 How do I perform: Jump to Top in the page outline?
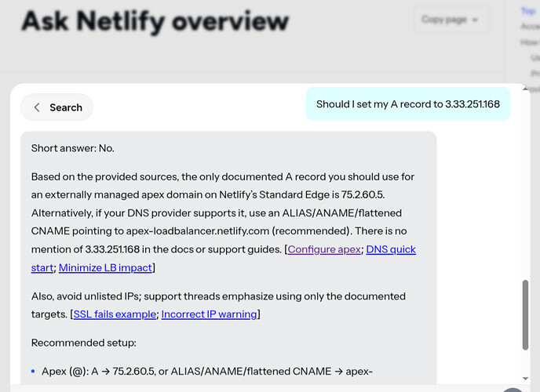pyautogui.click(x=527, y=11)
